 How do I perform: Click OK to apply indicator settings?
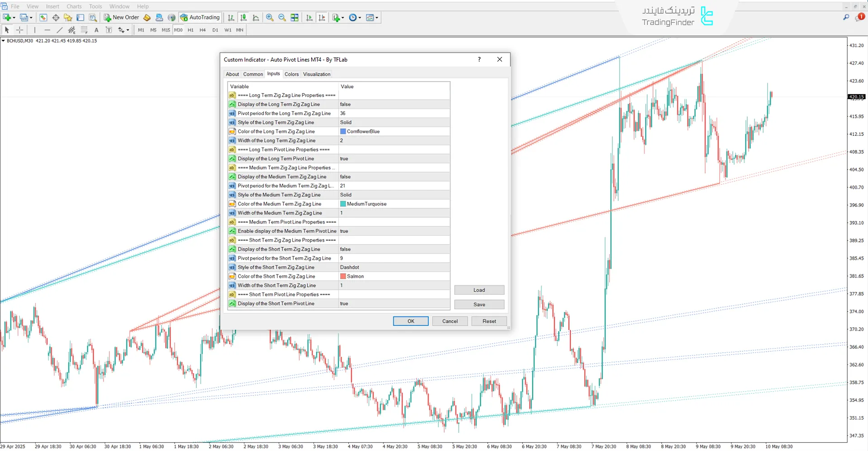[x=410, y=321]
